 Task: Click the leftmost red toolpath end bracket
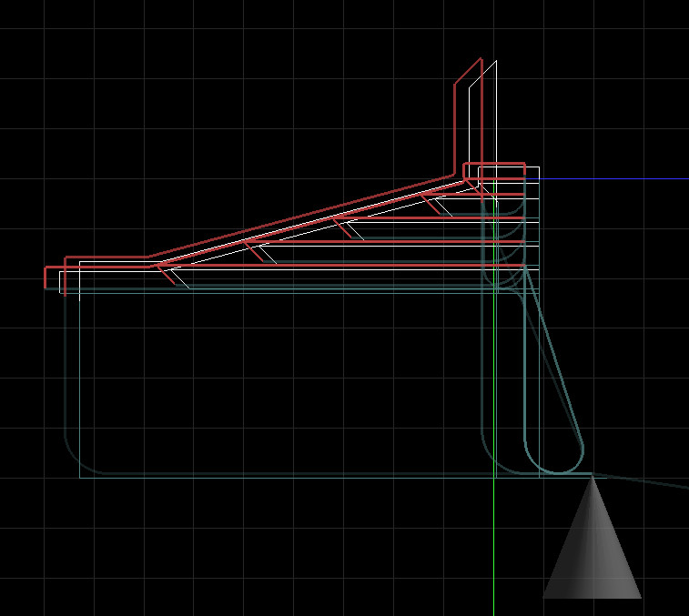point(46,278)
